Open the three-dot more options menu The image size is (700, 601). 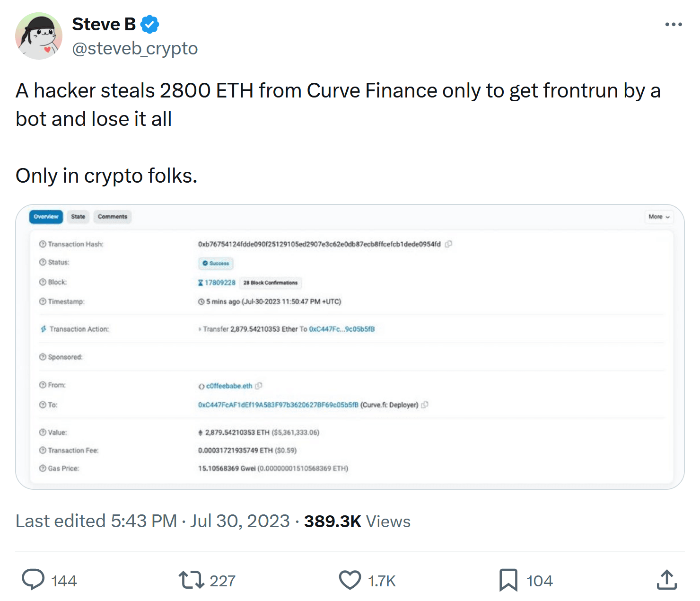pyautogui.click(x=673, y=24)
